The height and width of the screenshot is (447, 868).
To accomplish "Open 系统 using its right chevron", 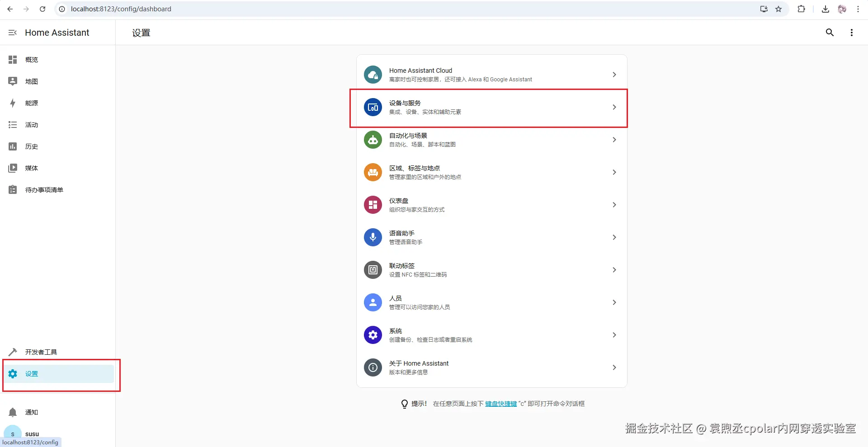I will click(614, 335).
